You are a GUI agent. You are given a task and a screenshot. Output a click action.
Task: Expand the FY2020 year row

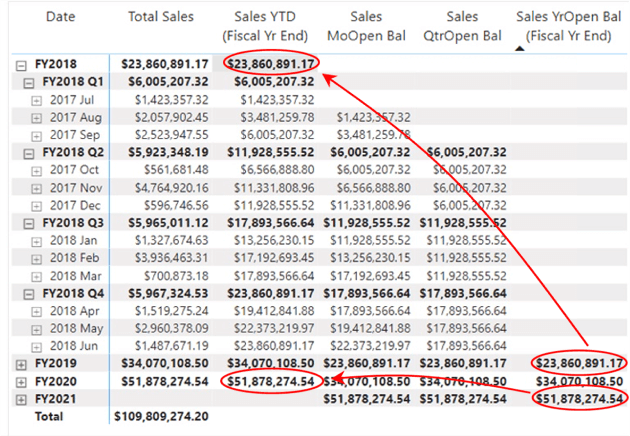click(x=22, y=381)
